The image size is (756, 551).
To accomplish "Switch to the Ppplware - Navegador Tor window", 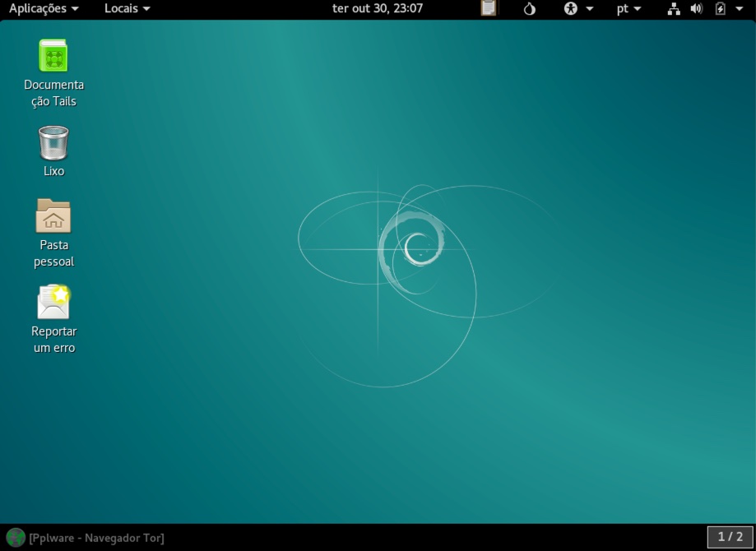I will [96, 538].
